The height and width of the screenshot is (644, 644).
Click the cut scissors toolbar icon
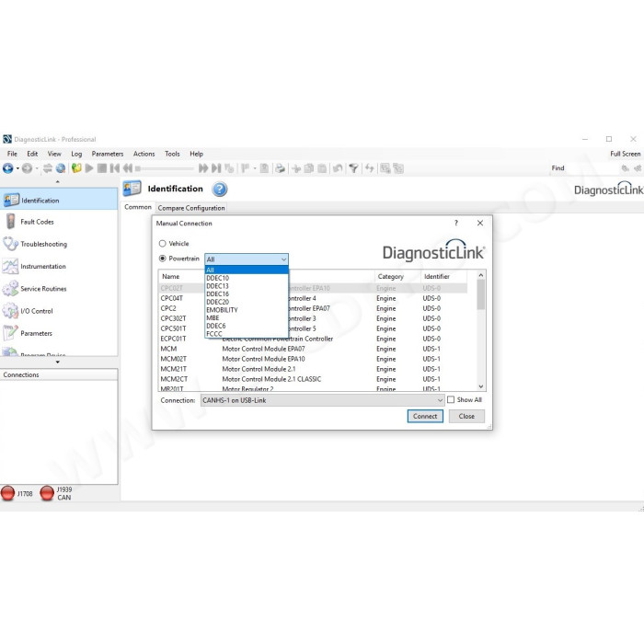point(296,168)
